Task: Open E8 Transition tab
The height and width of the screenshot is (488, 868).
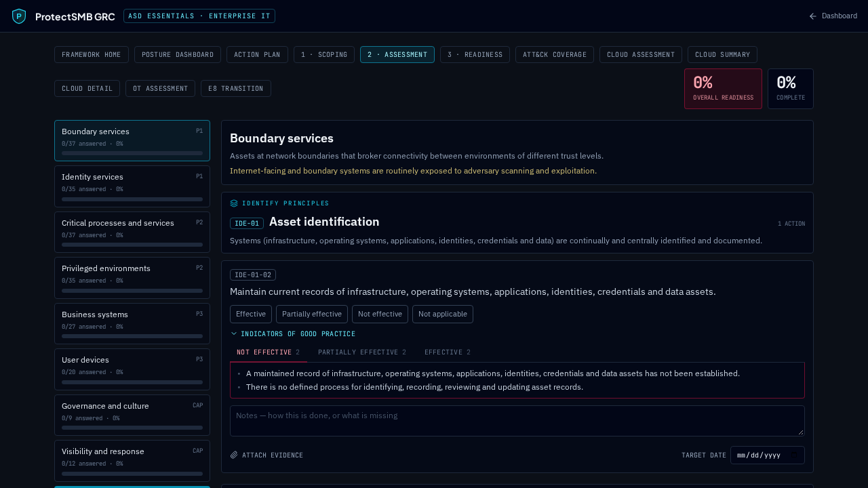Action: [x=236, y=89]
